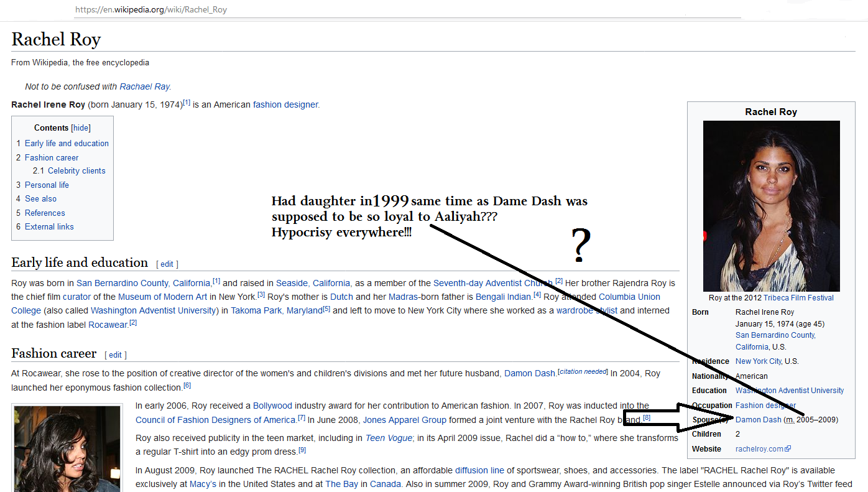Visit rachelroy.com website link
Screen dimensions: 868x492
(759, 449)
